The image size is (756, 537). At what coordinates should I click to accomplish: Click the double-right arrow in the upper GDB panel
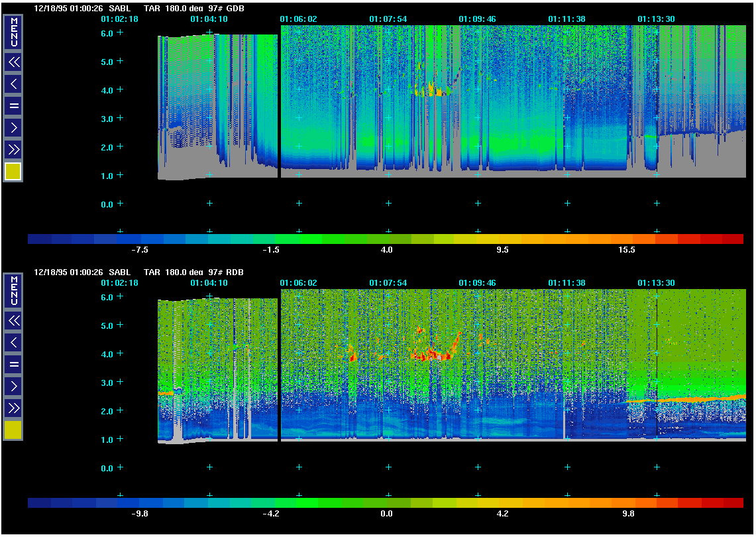pos(13,149)
